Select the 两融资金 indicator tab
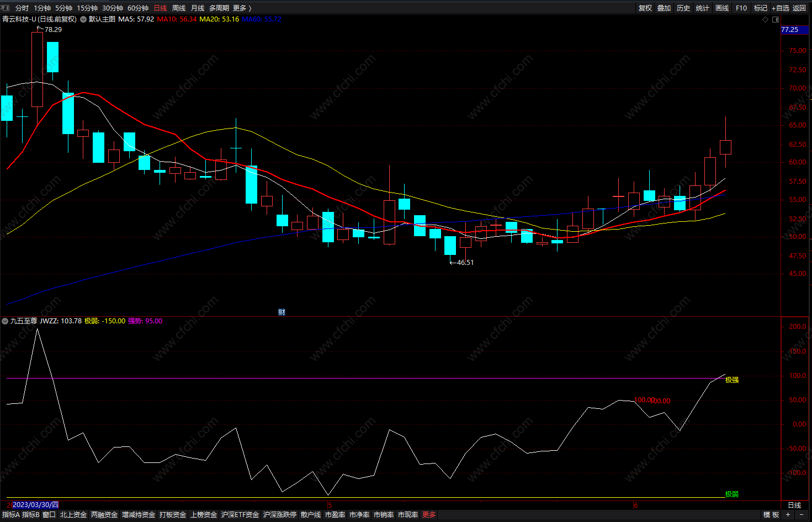This screenshot has height=522, width=812. [104, 515]
